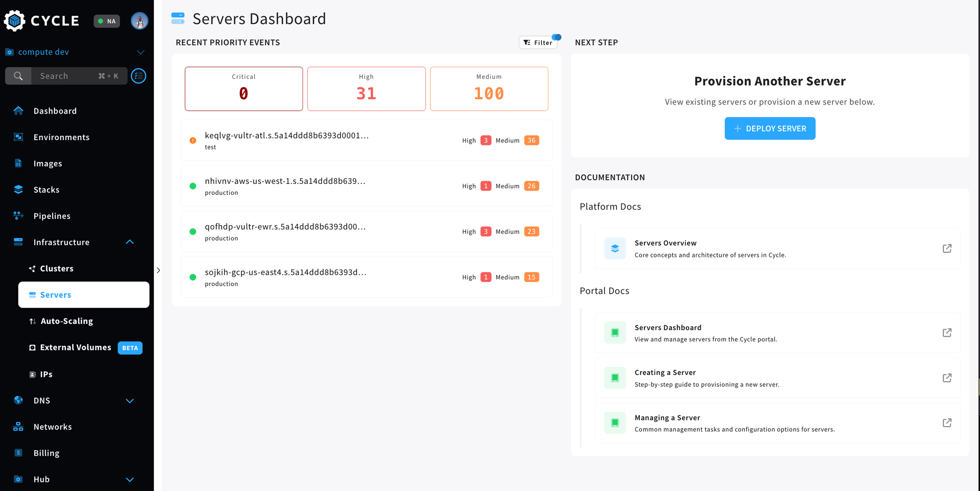Open the Servers Overview documentation card

tap(777, 248)
